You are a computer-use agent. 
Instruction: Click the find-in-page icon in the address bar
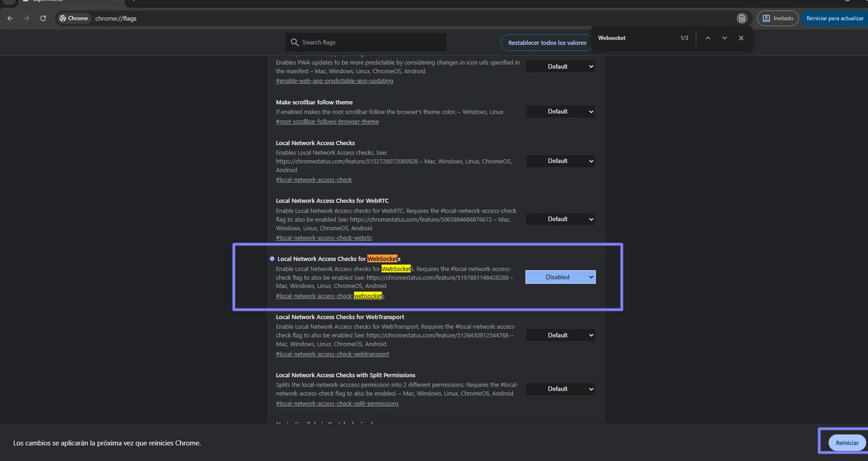point(742,18)
